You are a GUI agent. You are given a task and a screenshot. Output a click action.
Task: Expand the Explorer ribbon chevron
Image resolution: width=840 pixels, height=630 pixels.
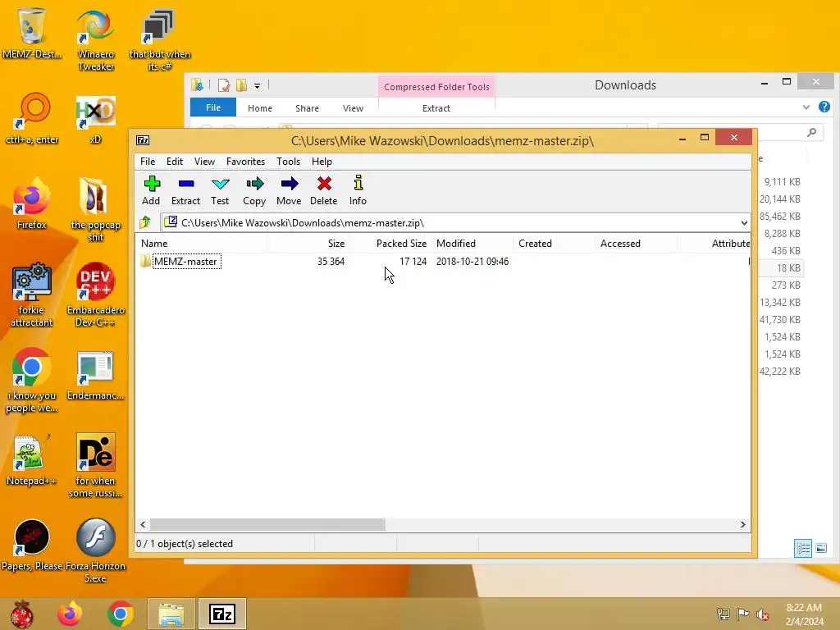806,107
